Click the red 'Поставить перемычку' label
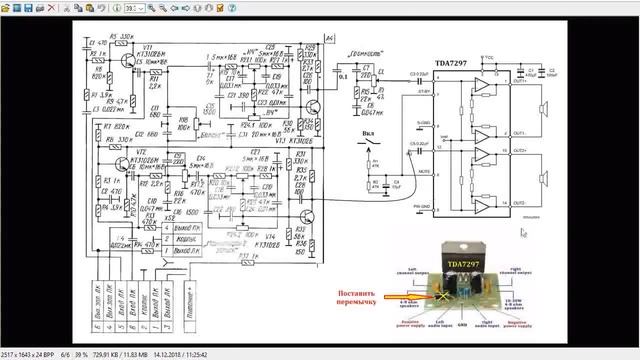 [x=356, y=298]
